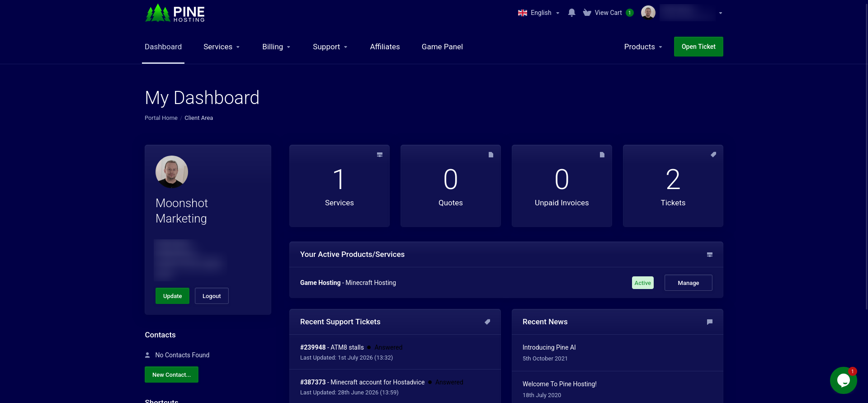This screenshot has width=868, height=403.
Task: Click the No Contacts Found text
Action: pyautogui.click(x=182, y=355)
